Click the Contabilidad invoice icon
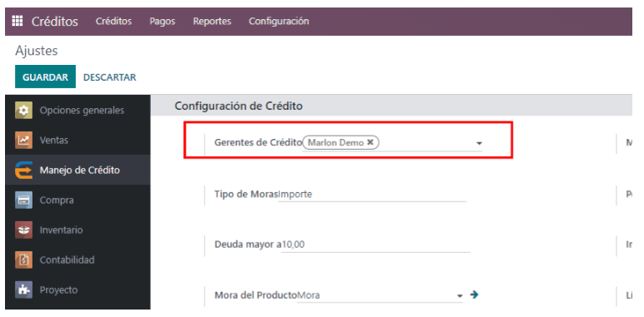The image size is (644, 317). click(23, 260)
